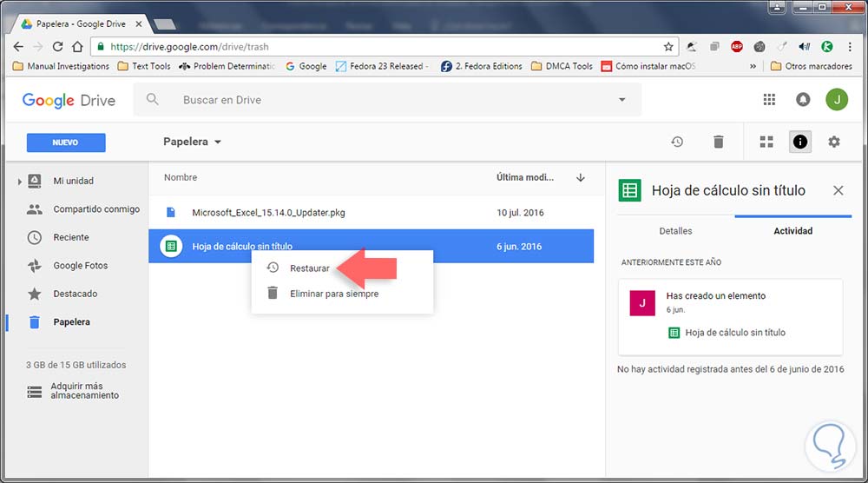Focus the Buscar en Drive field

387,100
